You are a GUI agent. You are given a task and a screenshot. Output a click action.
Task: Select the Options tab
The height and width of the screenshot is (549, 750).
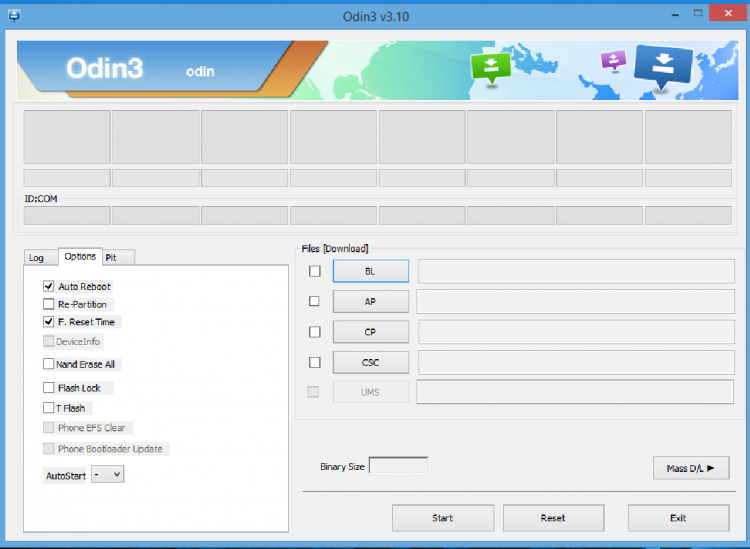pos(80,256)
